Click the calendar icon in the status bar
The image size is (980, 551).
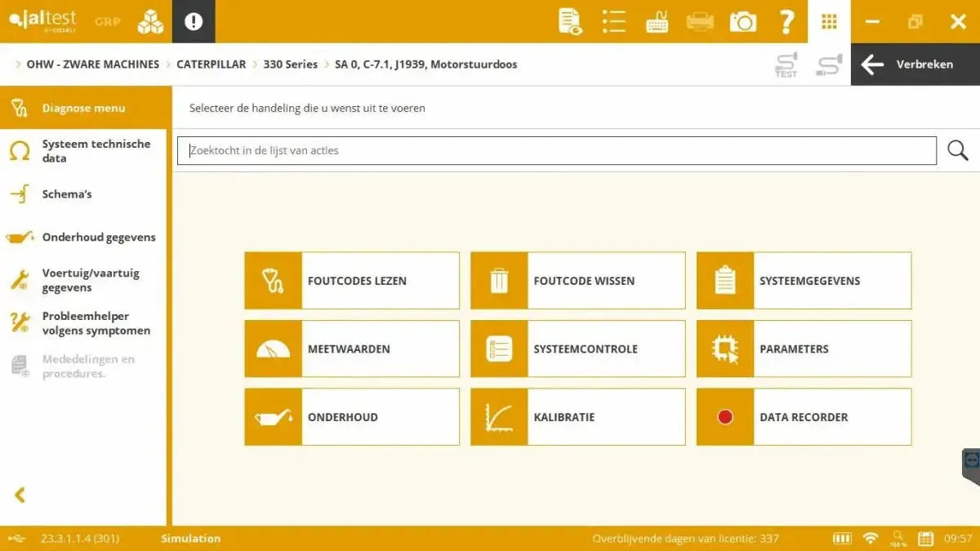[x=926, y=538]
